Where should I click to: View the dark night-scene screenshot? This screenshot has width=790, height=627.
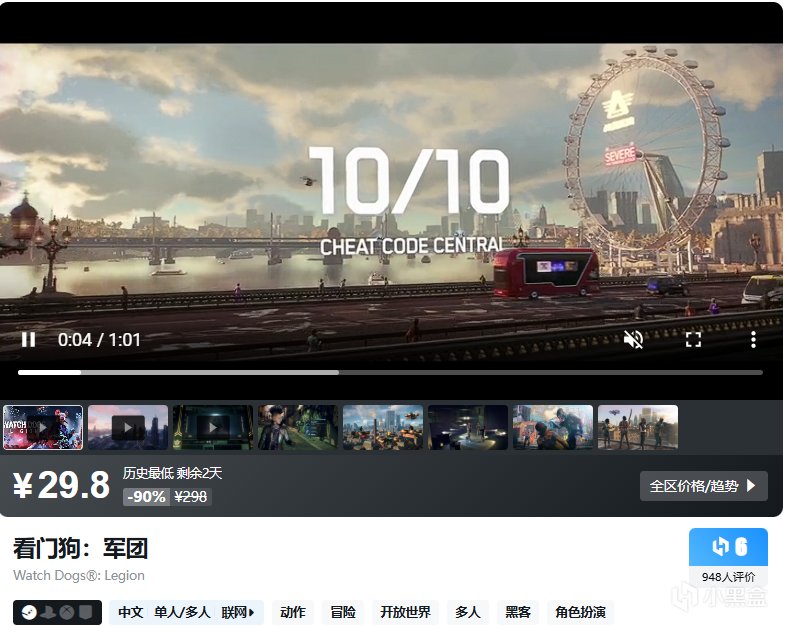pos(468,427)
